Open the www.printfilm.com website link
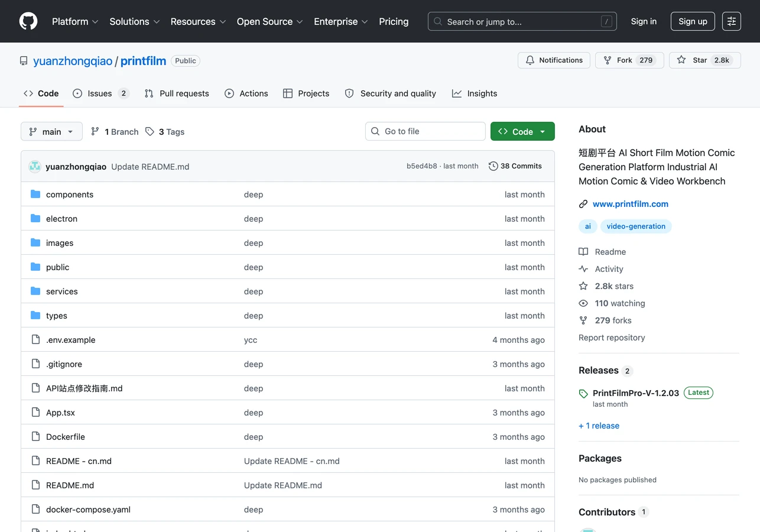Viewport: 760px width, 532px height. point(630,204)
